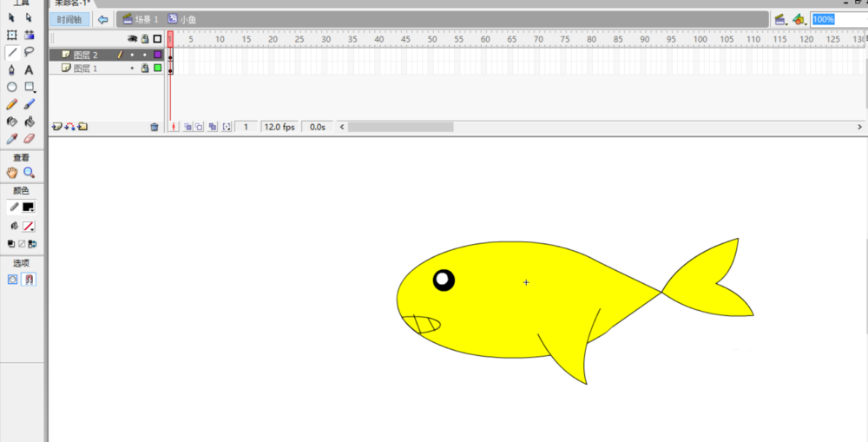The height and width of the screenshot is (442, 868).
Task: Choose the Eraser tool
Action: coord(30,138)
